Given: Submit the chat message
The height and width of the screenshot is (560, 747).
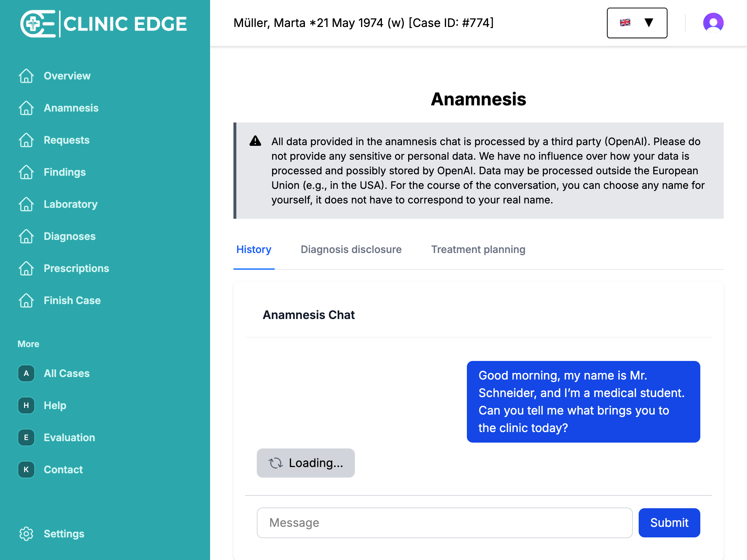Looking at the screenshot, I should tap(669, 523).
